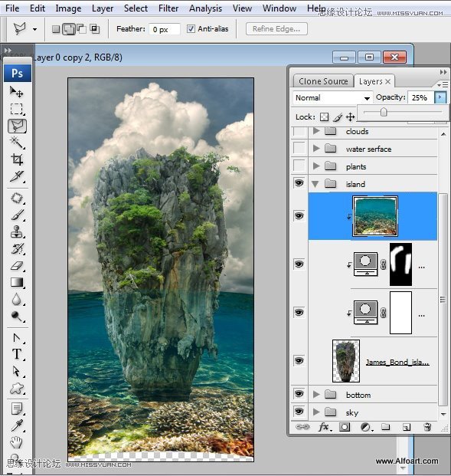Image resolution: width=451 pixels, height=476 pixels.
Task: Hide the James_Bond_isla layer
Action: pos(299,361)
